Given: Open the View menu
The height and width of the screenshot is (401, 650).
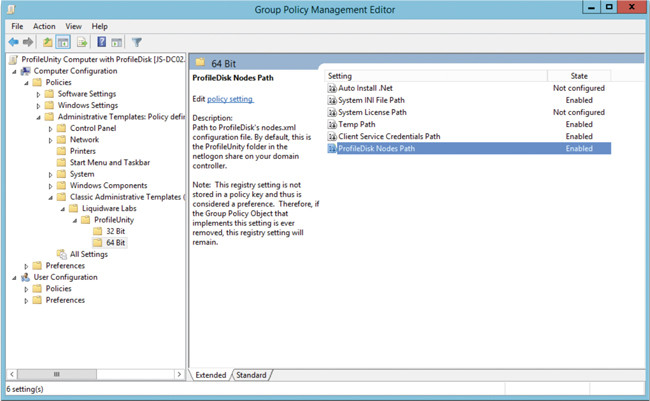Looking at the screenshot, I should tap(73, 26).
